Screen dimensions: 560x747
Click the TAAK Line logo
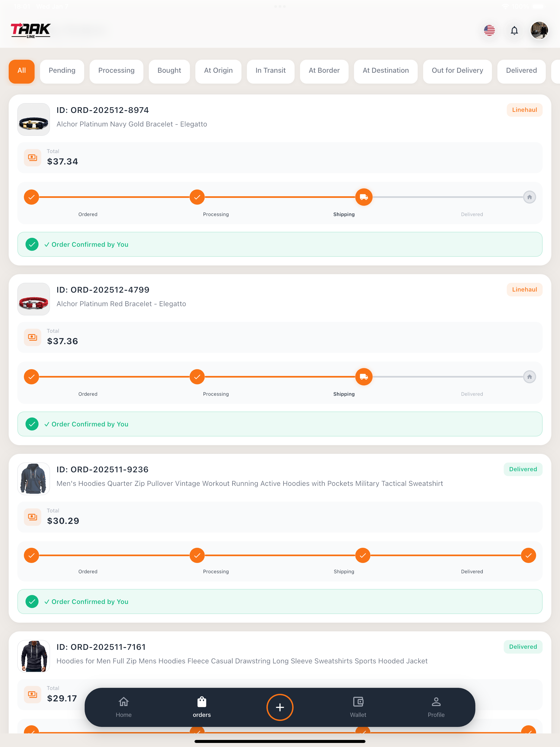pos(30,30)
